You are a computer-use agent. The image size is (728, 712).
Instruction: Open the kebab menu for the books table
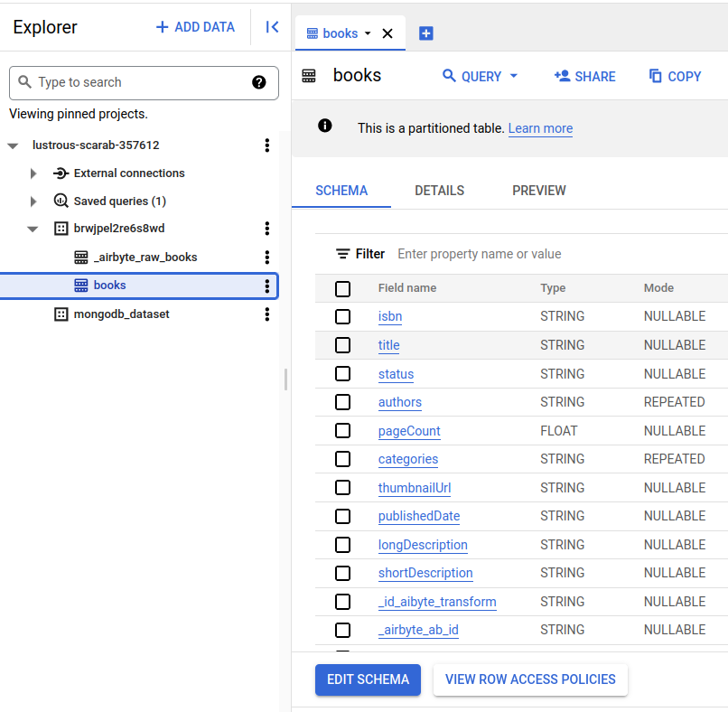pyautogui.click(x=266, y=285)
